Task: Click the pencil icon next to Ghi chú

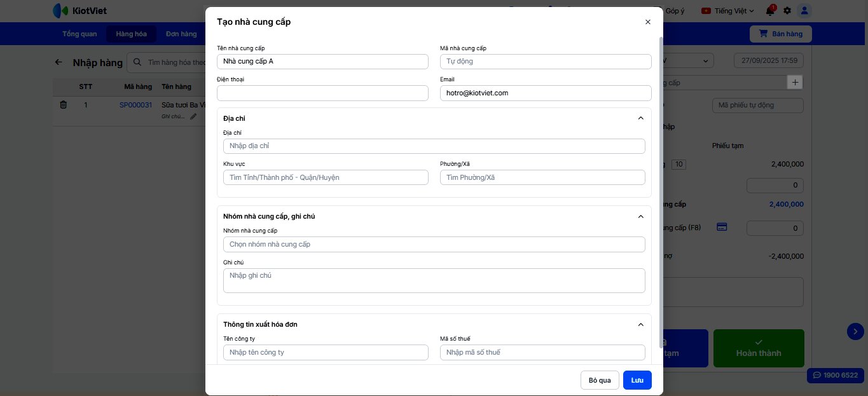Action: click(193, 116)
